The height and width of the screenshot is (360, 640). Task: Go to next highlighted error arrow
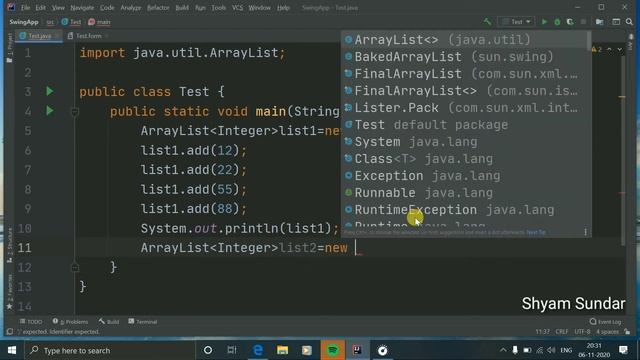coord(620,49)
